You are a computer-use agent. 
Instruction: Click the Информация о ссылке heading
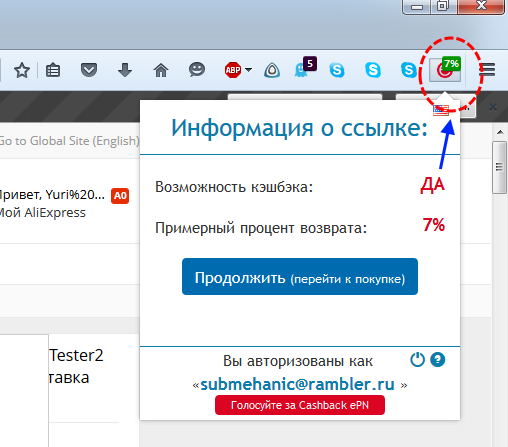pos(299,128)
